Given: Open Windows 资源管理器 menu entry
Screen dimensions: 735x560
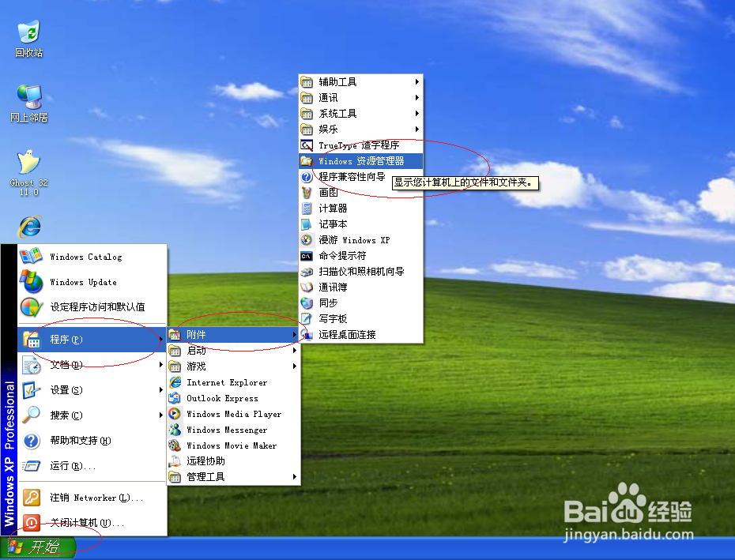Looking at the screenshot, I should (360, 161).
